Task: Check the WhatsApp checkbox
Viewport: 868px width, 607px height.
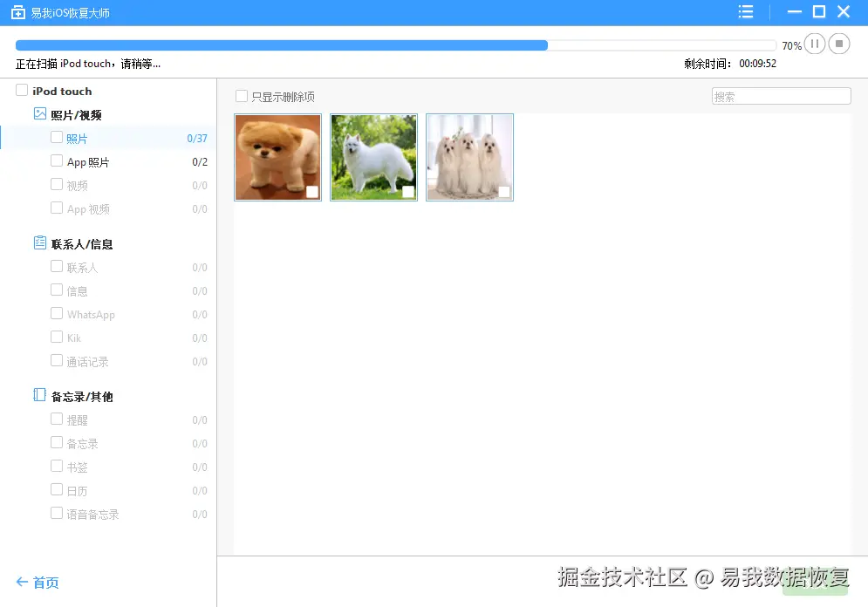Action: click(x=55, y=314)
